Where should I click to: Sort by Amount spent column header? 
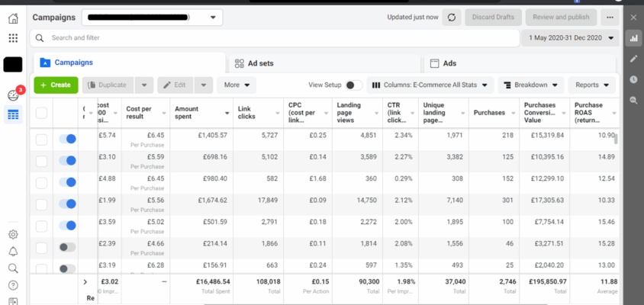[x=201, y=113]
